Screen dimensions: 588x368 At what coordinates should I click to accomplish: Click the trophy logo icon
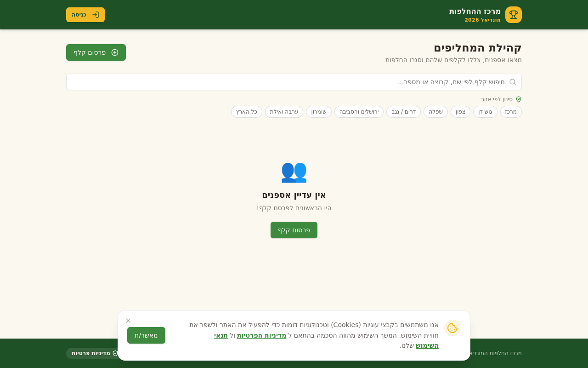click(x=514, y=15)
